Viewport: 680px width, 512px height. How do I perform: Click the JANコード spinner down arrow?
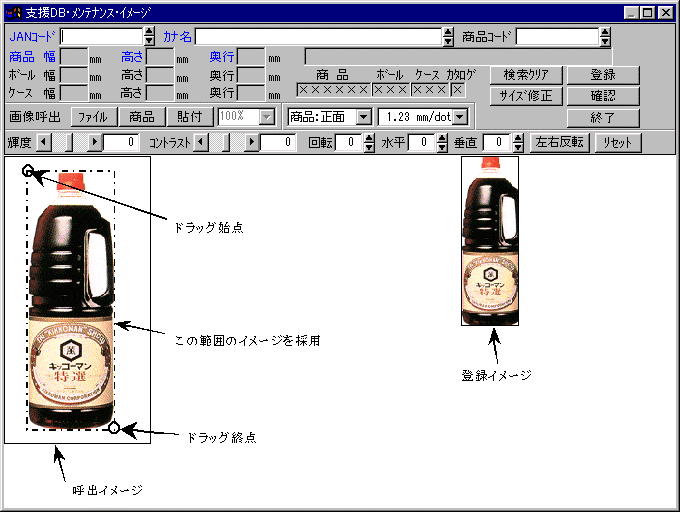(149, 41)
